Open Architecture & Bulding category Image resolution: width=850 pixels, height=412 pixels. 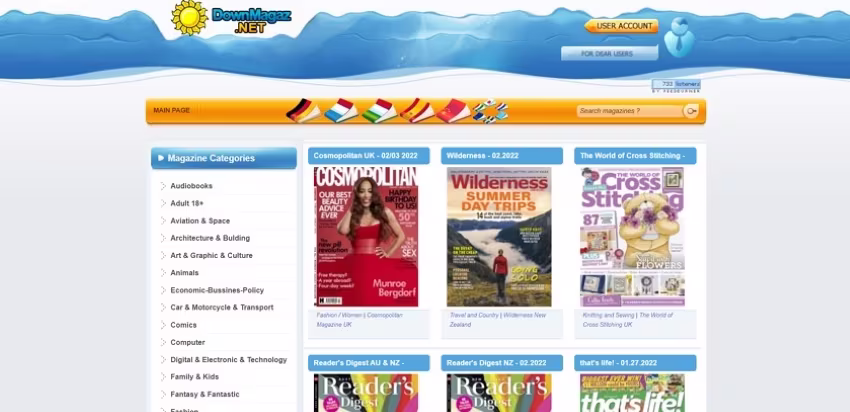[210, 238]
